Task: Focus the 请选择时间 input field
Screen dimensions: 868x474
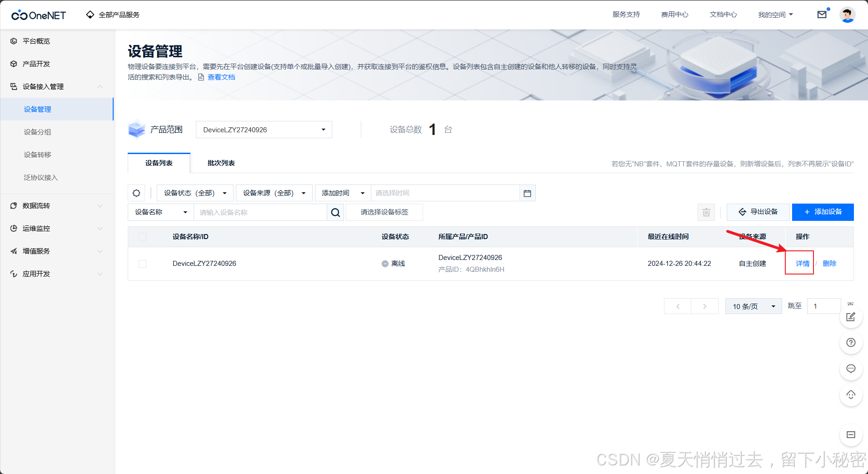Action: click(x=445, y=193)
